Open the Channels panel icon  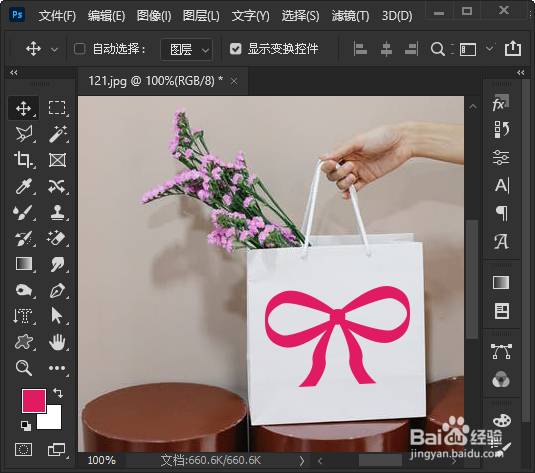click(x=501, y=379)
